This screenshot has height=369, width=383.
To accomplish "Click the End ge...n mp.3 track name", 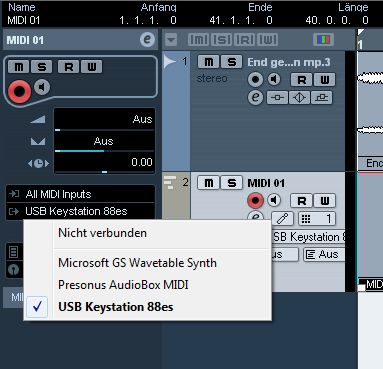I will pos(289,62).
